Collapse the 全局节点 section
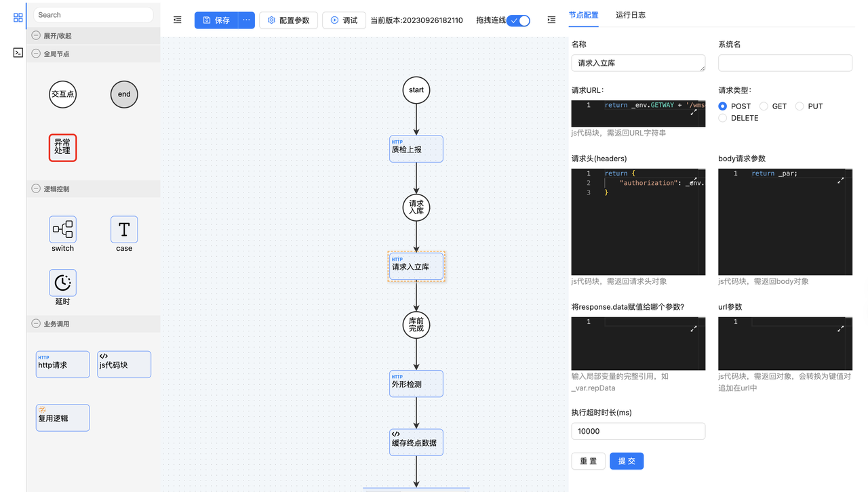The height and width of the screenshot is (492, 868). coord(37,54)
